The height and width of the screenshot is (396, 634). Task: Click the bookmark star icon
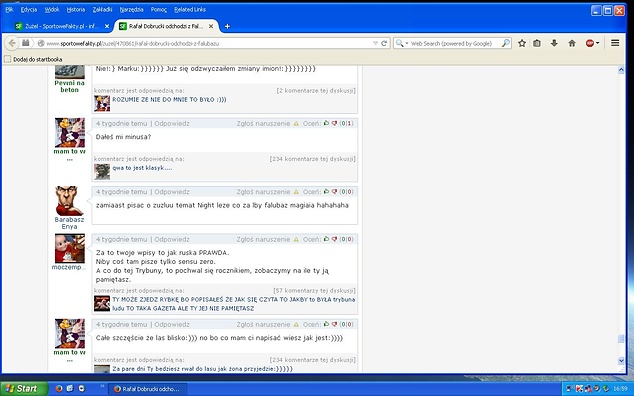coord(522,43)
